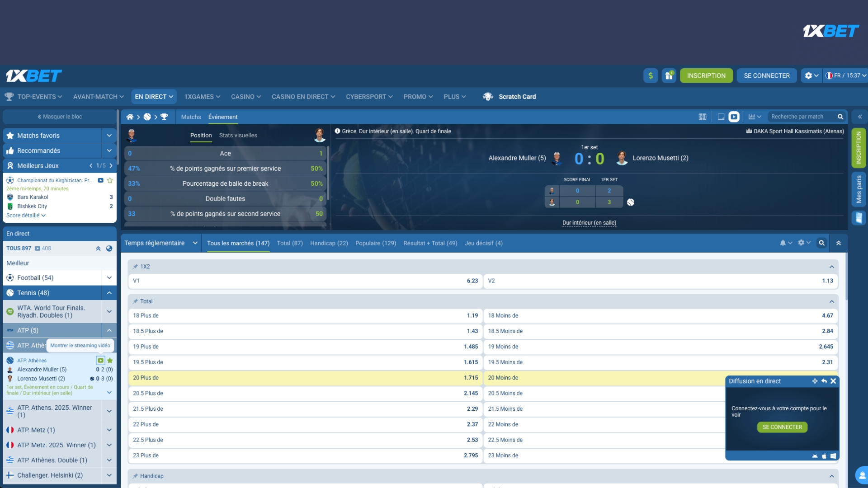This screenshot has height=488, width=868.
Task: Click the INSCRIPTION button
Action: tap(706, 75)
